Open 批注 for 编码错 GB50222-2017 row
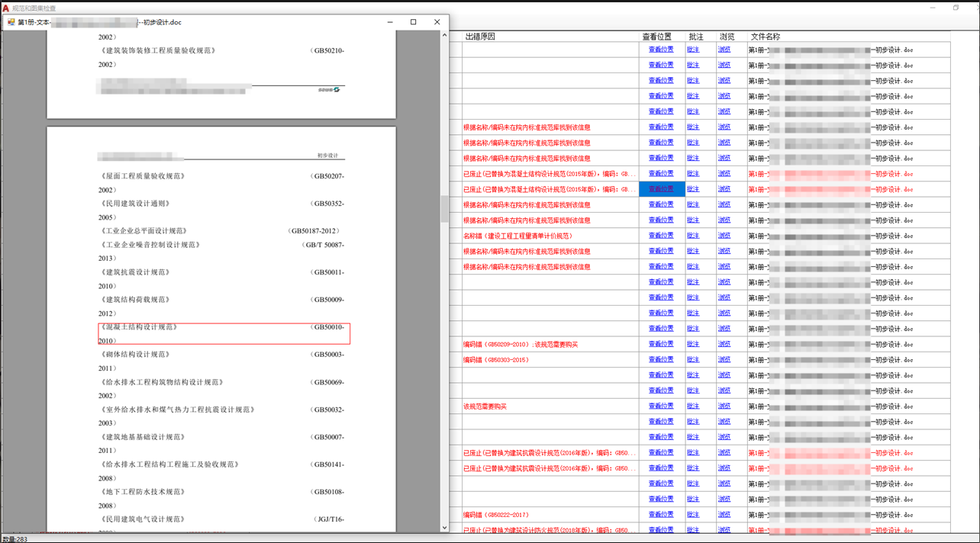This screenshot has width=980, height=543. [x=693, y=515]
